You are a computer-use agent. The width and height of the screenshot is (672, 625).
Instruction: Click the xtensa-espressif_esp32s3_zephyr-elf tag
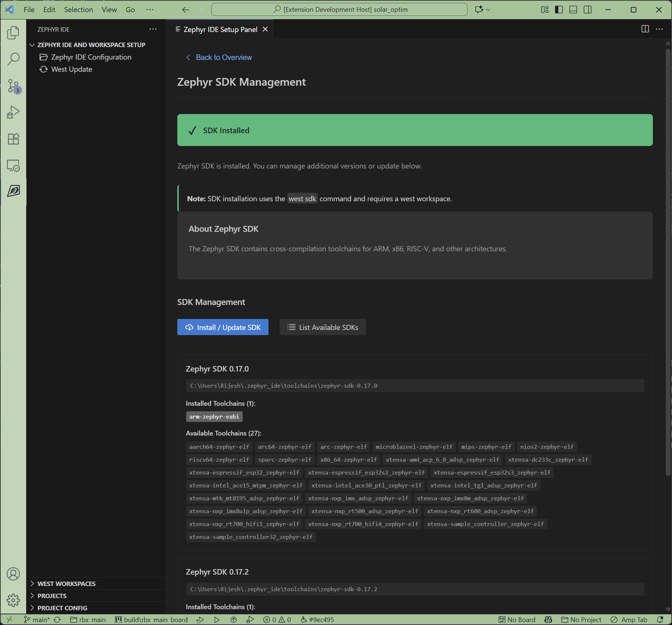(492, 472)
